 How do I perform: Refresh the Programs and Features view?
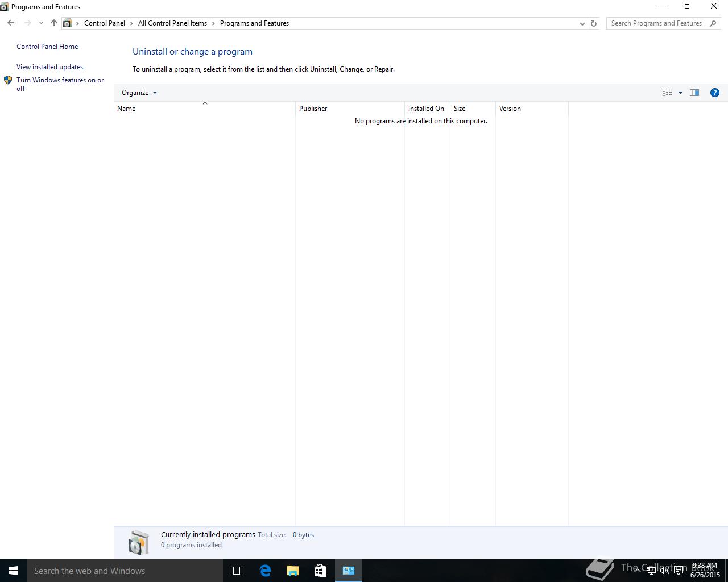594,23
